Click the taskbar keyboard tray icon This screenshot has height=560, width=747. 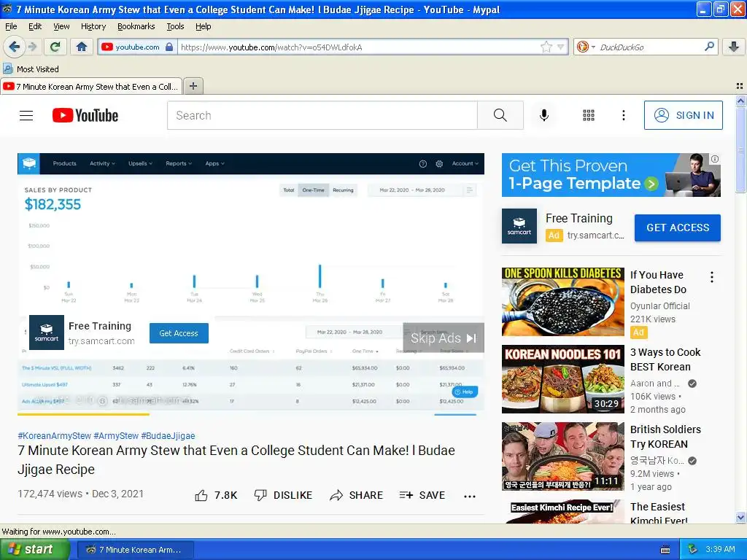coord(665,550)
